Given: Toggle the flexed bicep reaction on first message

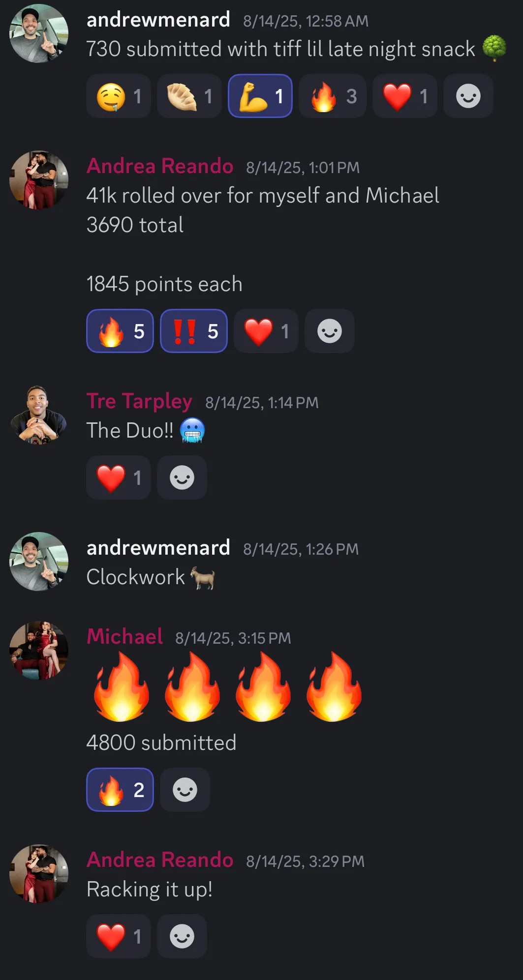Looking at the screenshot, I should point(260,96).
